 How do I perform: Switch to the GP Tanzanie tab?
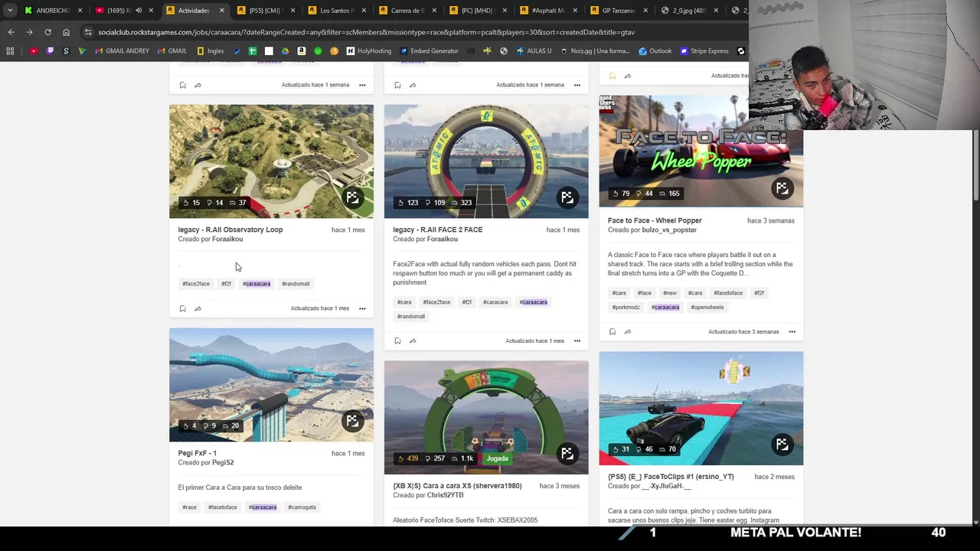[619, 11]
